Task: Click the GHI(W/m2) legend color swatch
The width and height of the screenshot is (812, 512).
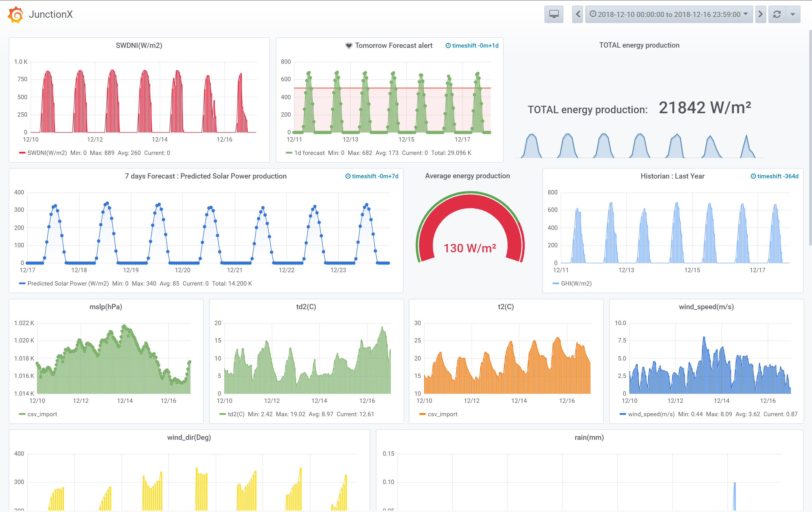Action: click(556, 283)
